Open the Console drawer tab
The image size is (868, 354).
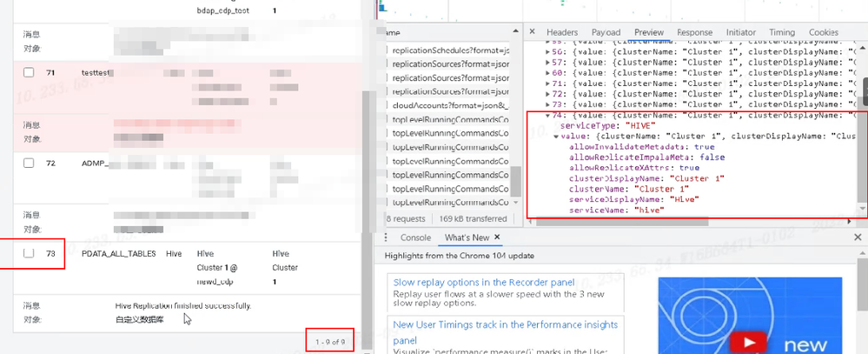tap(415, 237)
